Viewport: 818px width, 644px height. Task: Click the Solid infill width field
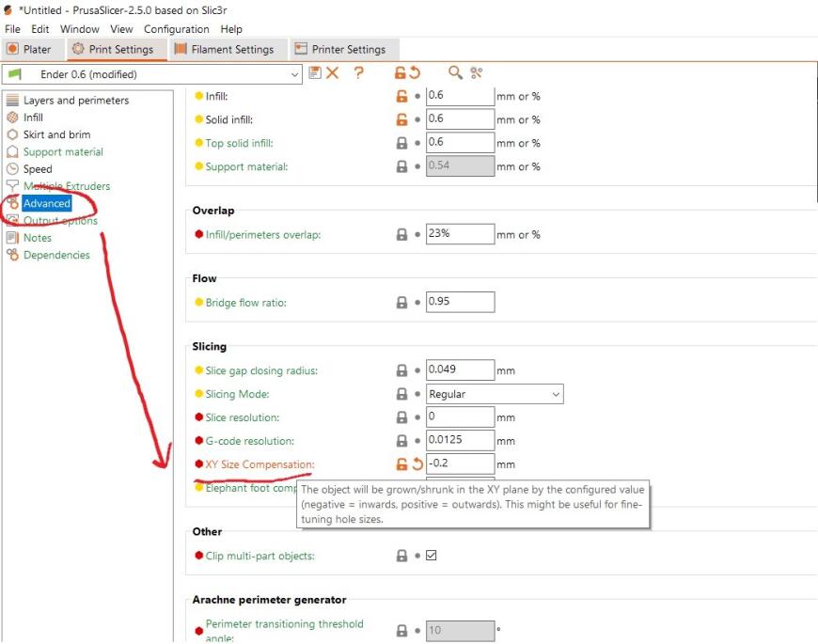coord(460,118)
